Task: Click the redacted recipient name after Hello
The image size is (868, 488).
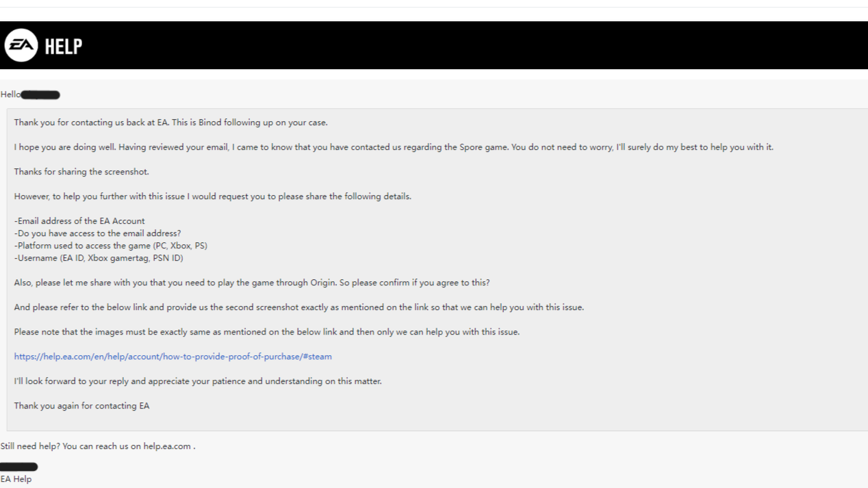Action: [x=41, y=94]
